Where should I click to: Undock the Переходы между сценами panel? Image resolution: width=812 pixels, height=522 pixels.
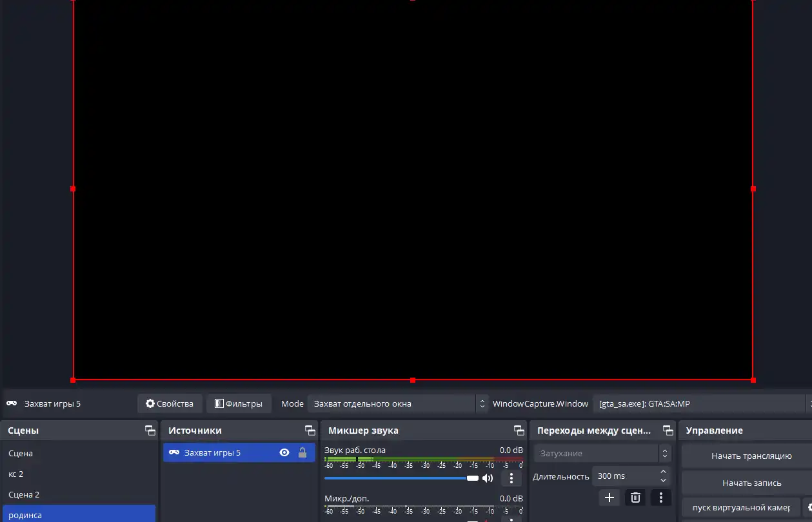coord(668,430)
